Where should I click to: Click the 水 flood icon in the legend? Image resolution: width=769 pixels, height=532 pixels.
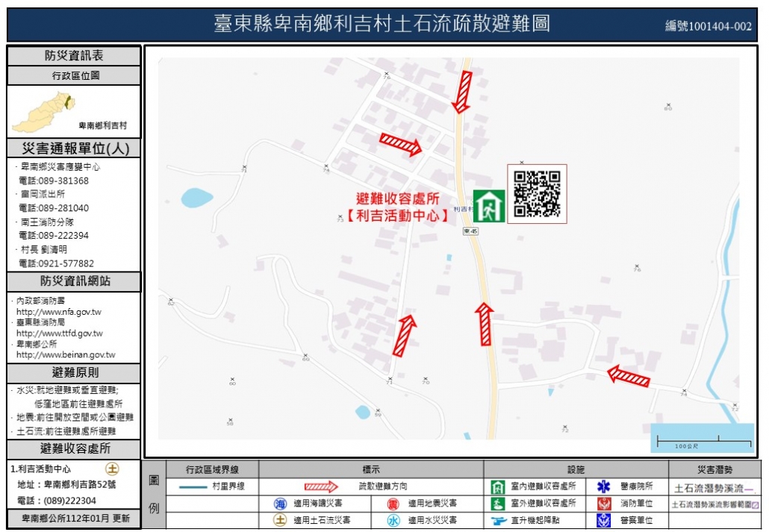(x=393, y=520)
